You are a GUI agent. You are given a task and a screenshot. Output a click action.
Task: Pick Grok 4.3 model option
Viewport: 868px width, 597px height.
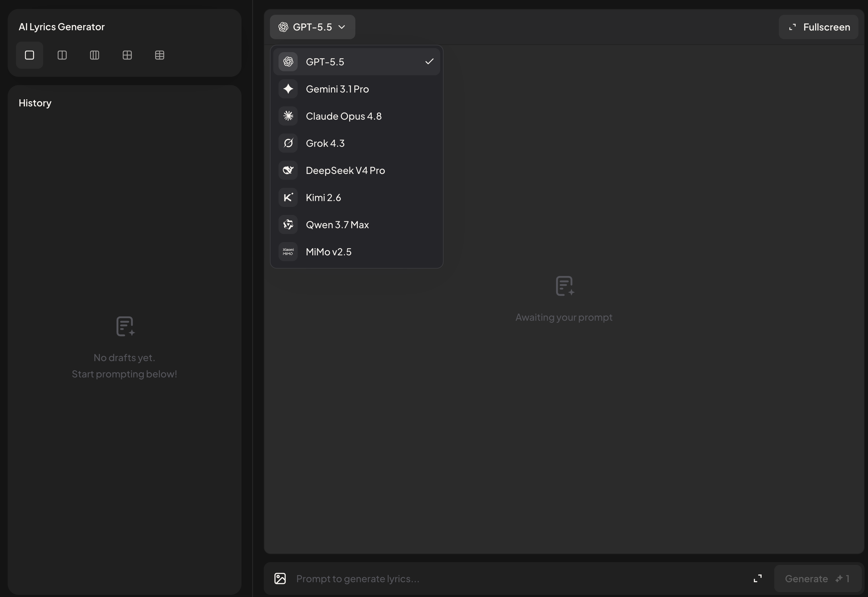click(x=357, y=143)
